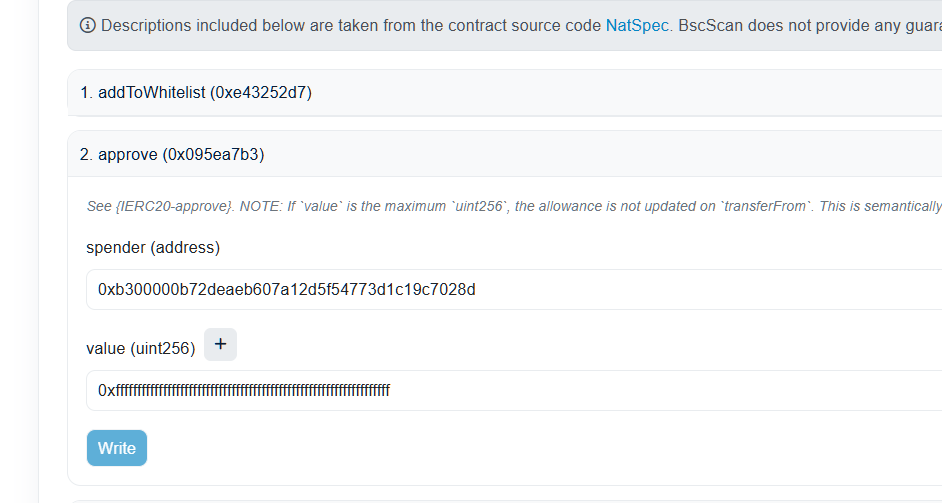The width and height of the screenshot is (942, 503).
Task: Click the 0xb300000b72de... spender address text
Action: click(x=286, y=289)
